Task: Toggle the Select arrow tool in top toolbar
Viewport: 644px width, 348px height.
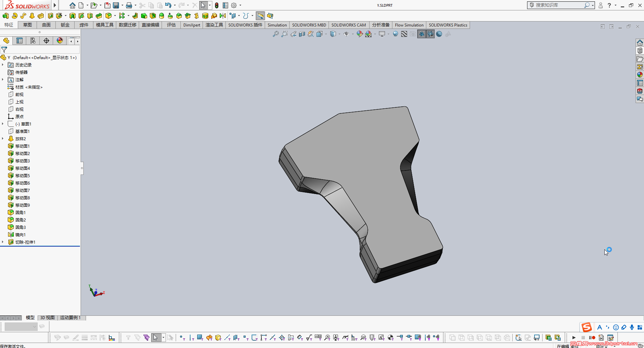Action: point(203,5)
